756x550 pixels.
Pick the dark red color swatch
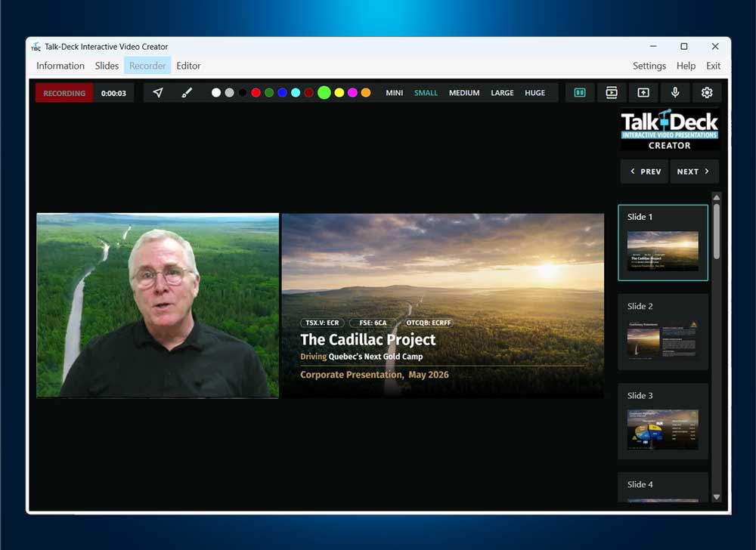[x=309, y=92]
